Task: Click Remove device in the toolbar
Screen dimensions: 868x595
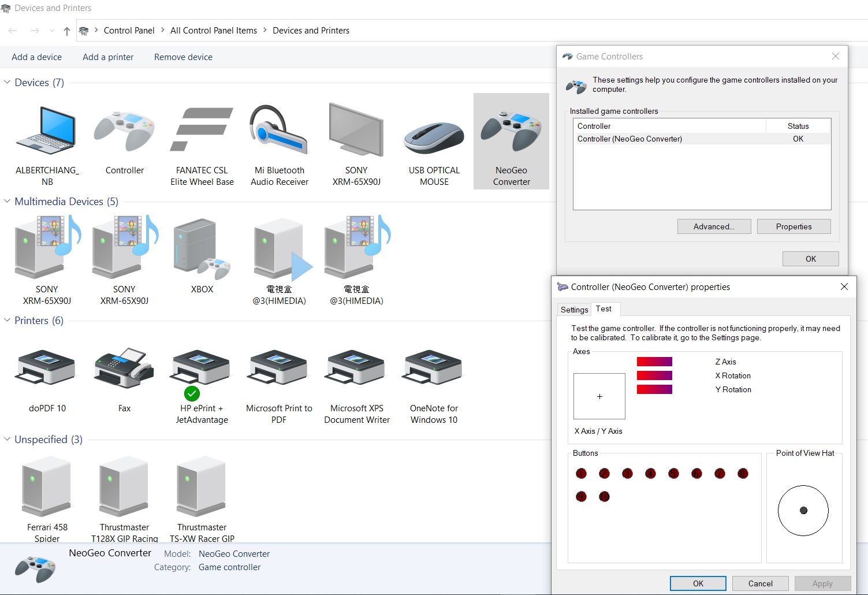Action: tap(183, 57)
